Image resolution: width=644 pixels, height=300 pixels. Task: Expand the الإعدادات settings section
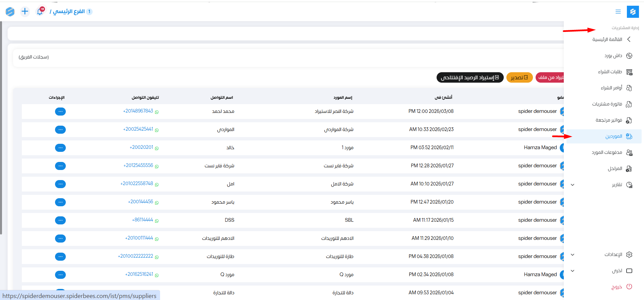573,255
